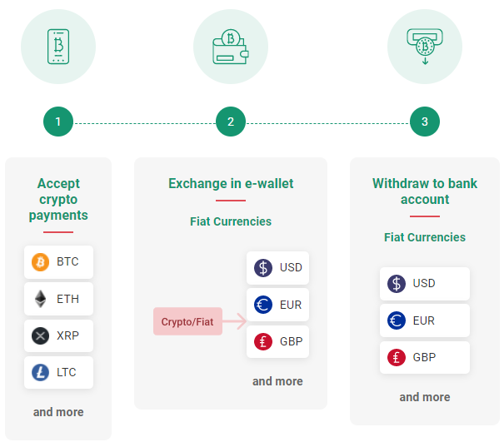
Task: Click the Bitcoin ATM withdrawal icon
Action: (425, 47)
